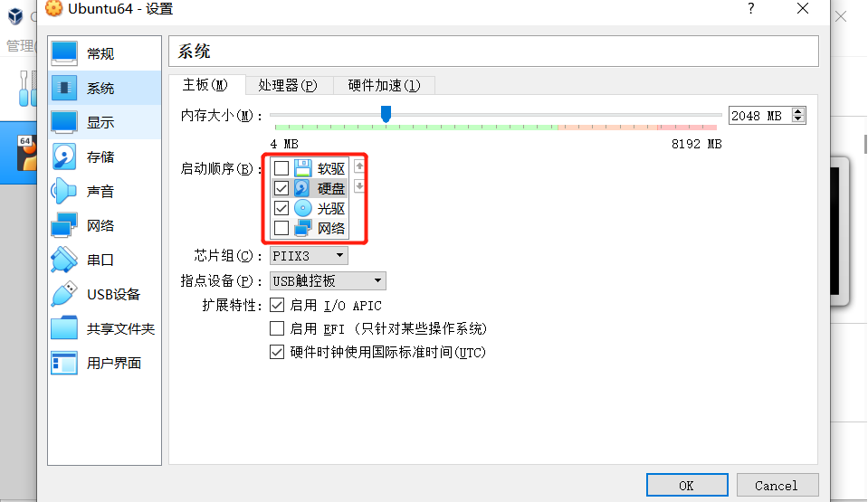This screenshot has height=502, width=868.
Task: Select the 声音 (Audio) speaker icon
Action: [x=64, y=191]
